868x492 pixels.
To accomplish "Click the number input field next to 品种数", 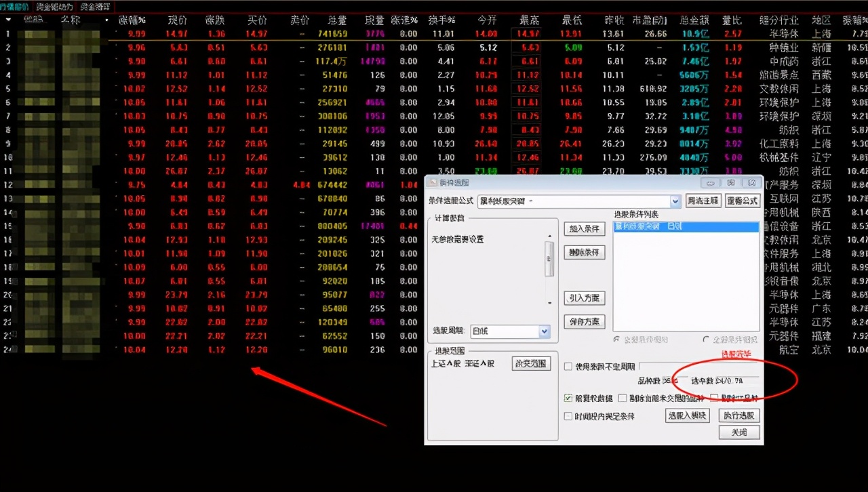I will [x=674, y=380].
